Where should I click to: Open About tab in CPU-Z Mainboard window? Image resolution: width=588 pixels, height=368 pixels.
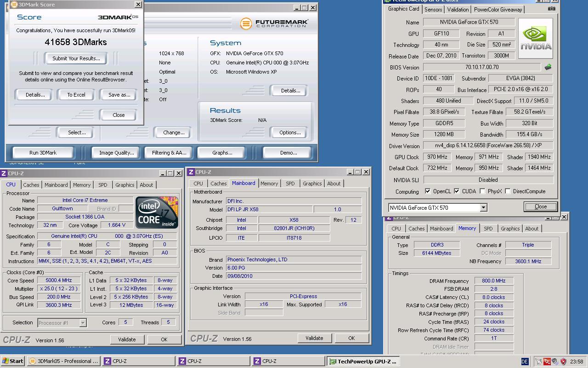[334, 184]
